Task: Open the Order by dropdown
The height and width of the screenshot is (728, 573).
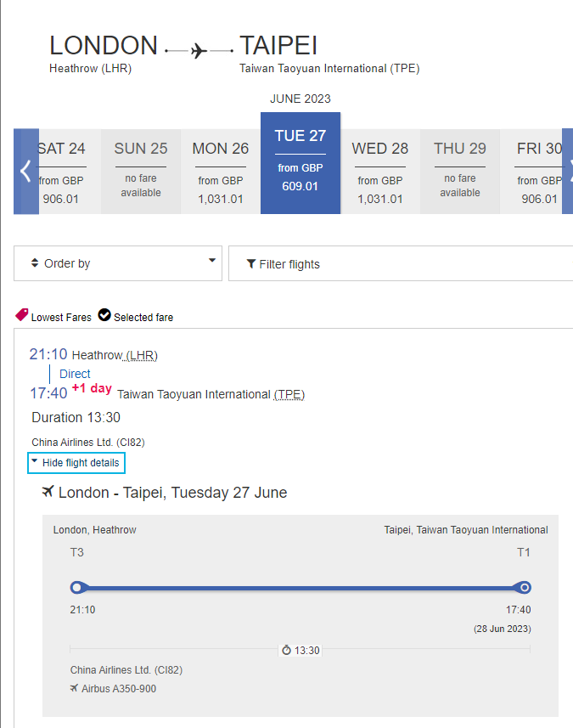Action: tap(118, 263)
